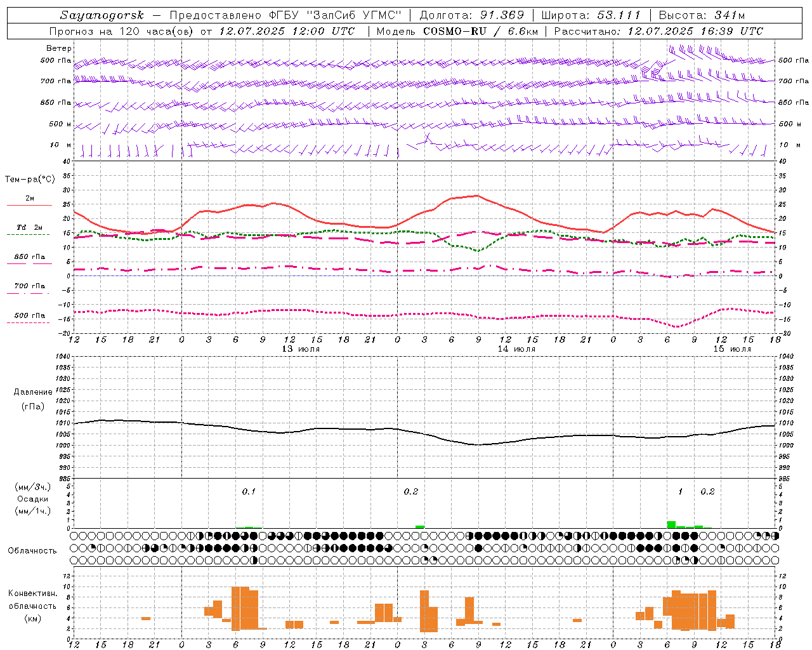
Task: Click the 'Ветер' wind panel label
Action: pos(59,48)
